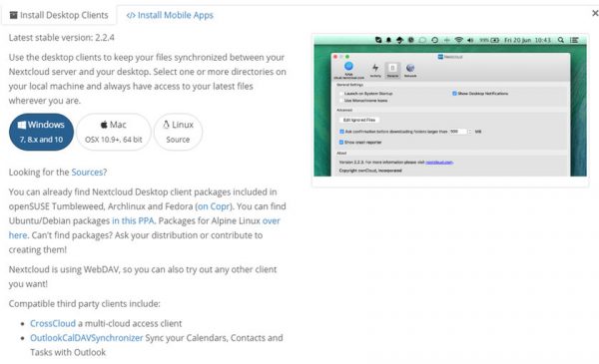
Task: Click 'Fri 20 Jun 10:43' clock in preview
Action: (x=527, y=40)
